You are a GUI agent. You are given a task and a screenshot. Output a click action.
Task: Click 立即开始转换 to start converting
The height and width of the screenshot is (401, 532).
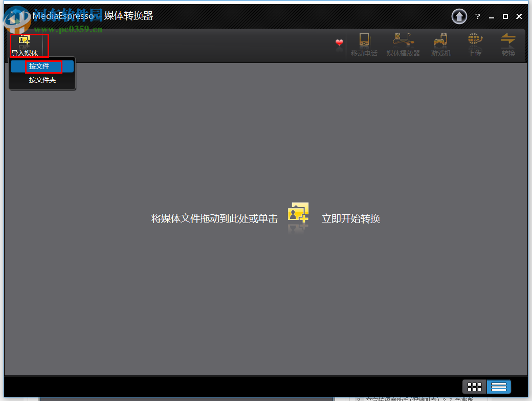point(351,218)
